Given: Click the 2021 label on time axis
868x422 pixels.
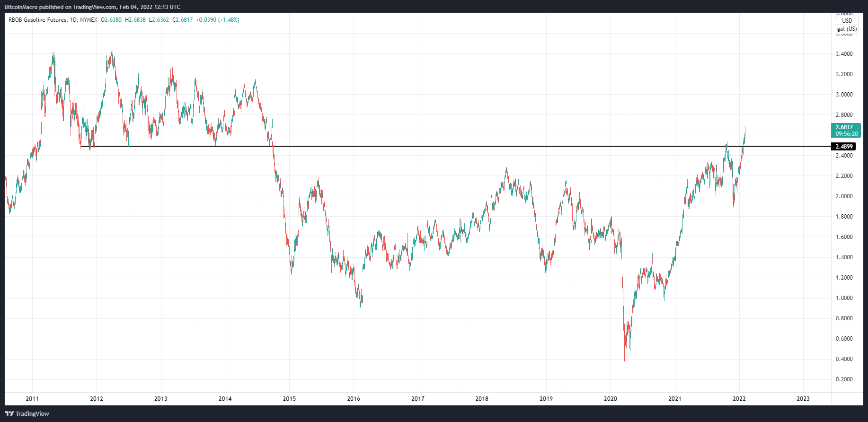Looking at the screenshot, I should click(x=675, y=399).
